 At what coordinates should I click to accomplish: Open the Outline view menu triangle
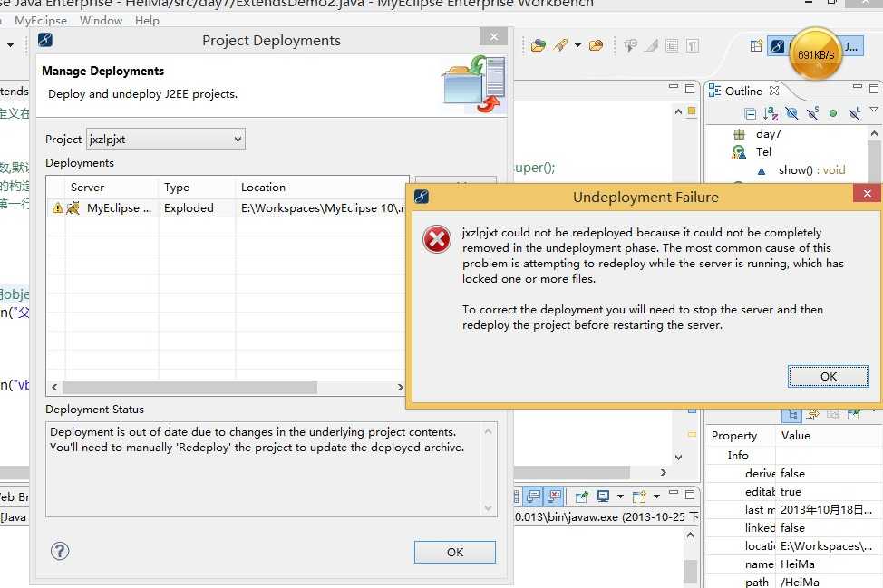pyautogui.click(x=873, y=109)
